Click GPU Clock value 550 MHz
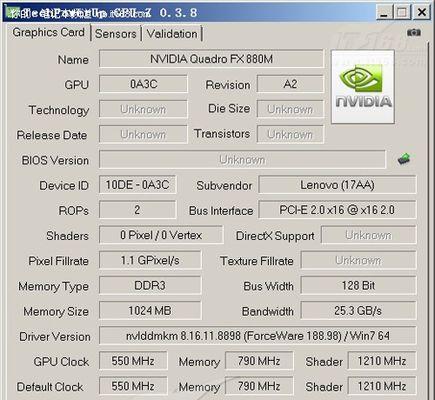 coord(133,361)
